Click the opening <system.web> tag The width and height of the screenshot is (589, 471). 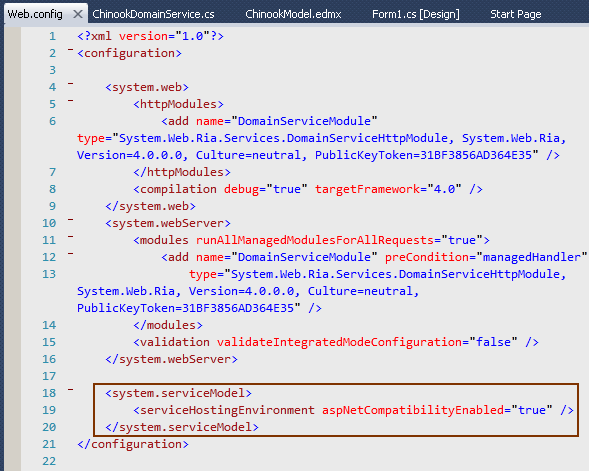click(147, 87)
